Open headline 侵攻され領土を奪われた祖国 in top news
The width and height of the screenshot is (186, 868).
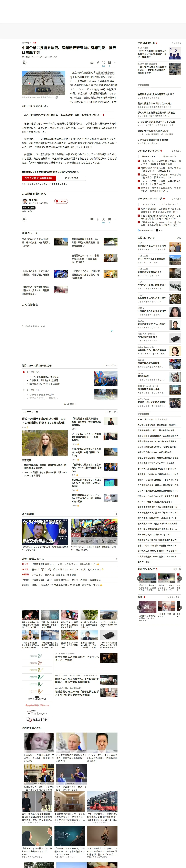[44, 421]
